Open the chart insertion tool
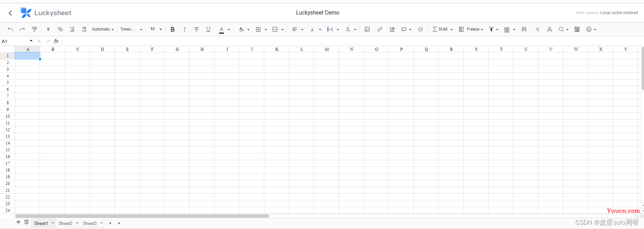Image resolution: width=644 pixels, height=229 pixels. tap(392, 29)
